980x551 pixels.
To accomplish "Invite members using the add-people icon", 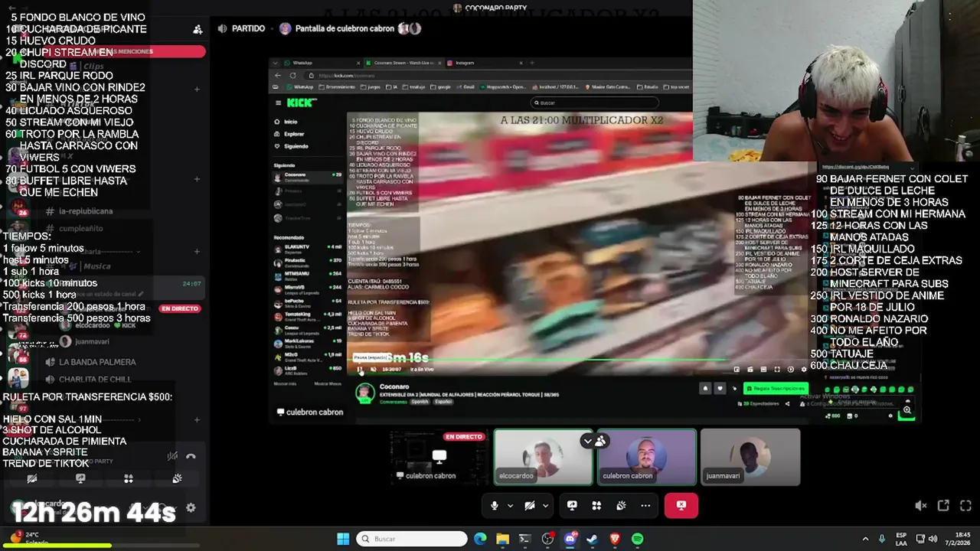I will pos(198,29).
